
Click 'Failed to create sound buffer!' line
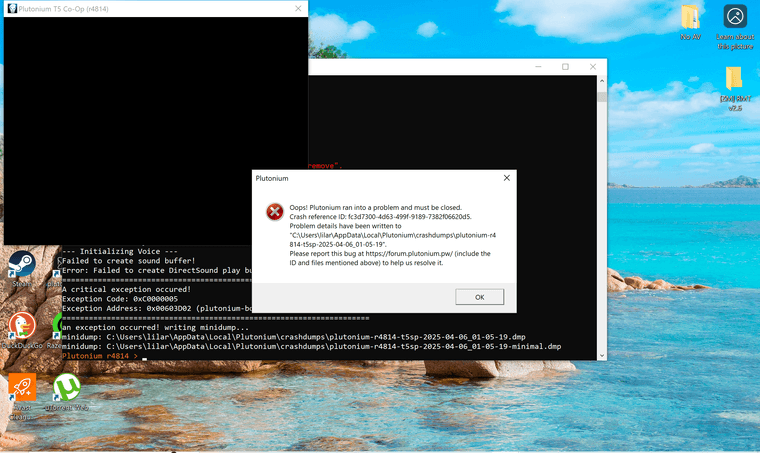coord(128,261)
